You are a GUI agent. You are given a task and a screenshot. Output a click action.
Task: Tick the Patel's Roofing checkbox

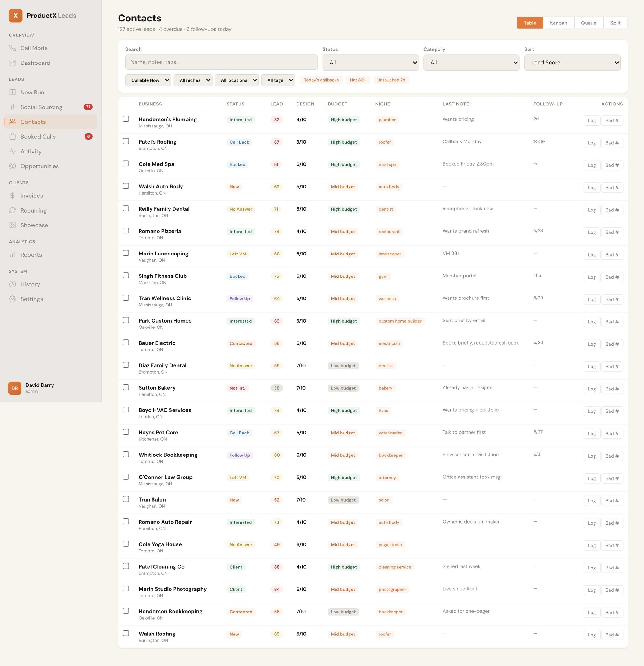[x=126, y=141]
